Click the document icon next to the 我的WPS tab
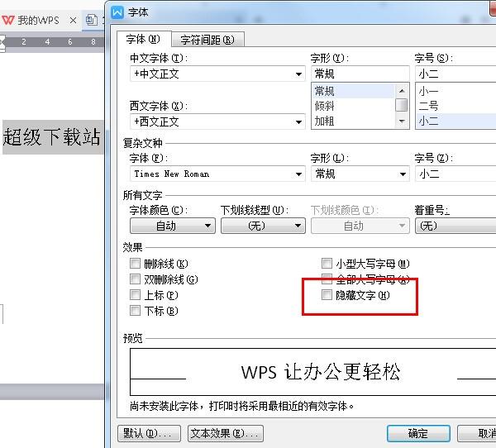 pos(92,20)
